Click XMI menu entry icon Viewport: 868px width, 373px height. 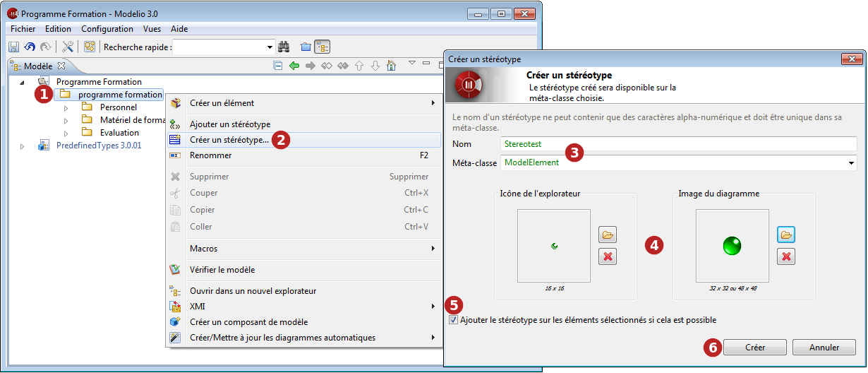(x=176, y=307)
